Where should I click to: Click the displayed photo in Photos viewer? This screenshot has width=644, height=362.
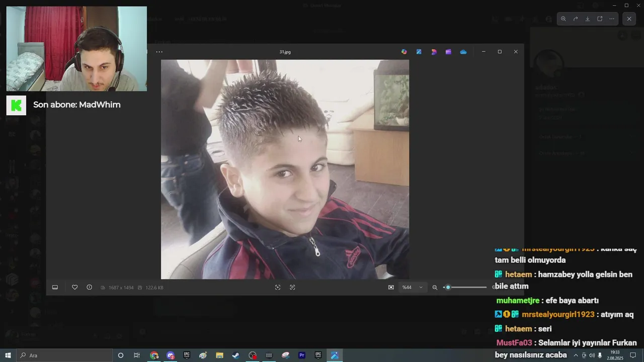coord(285,169)
